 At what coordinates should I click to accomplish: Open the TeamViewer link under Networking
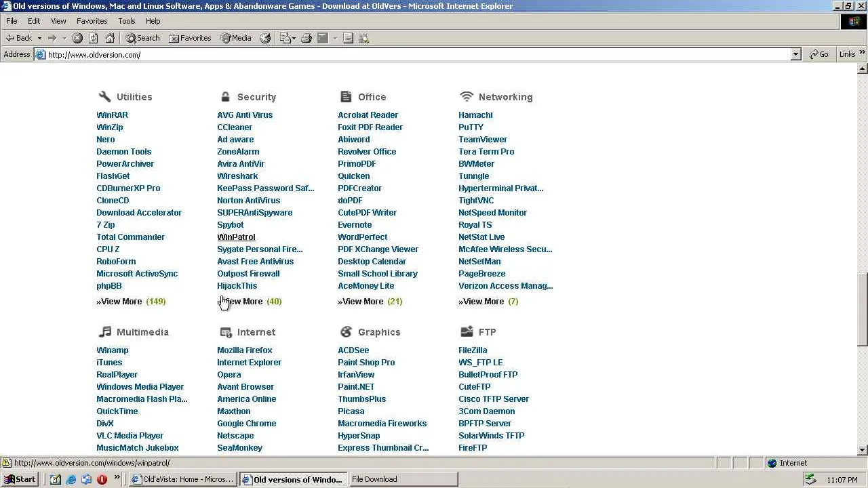(x=483, y=139)
